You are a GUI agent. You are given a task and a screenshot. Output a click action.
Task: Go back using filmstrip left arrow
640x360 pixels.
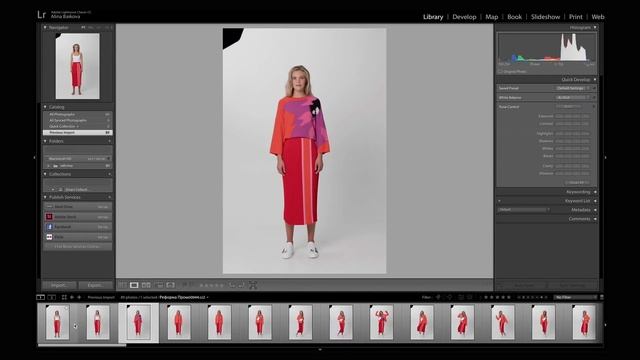point(72,297)
